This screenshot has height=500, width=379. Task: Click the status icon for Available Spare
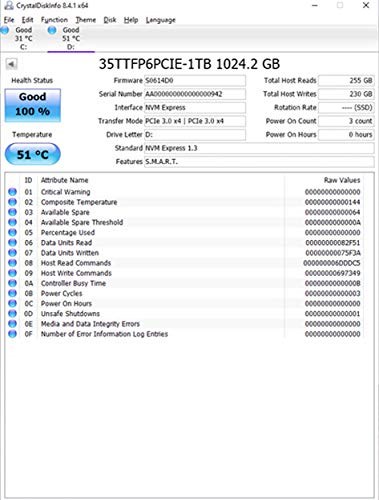point(12,212)
